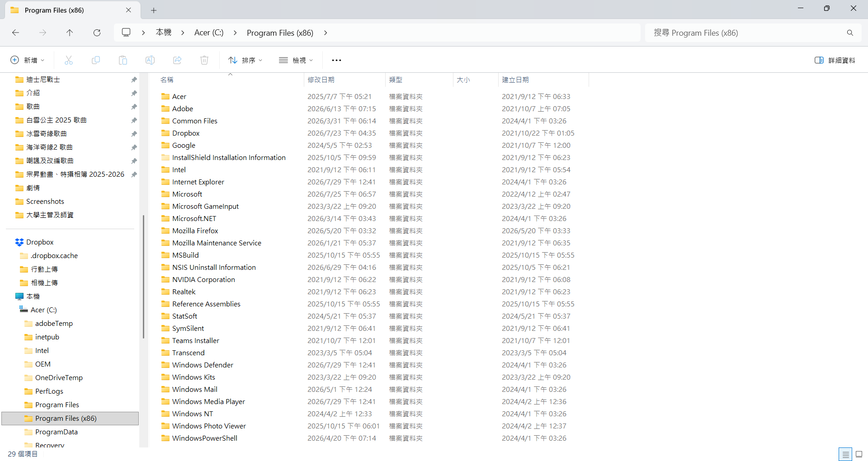868x461 pixels.
Task: Expand chevron after Program Files (x86) in address bar
Action: (x=325, y=33)
